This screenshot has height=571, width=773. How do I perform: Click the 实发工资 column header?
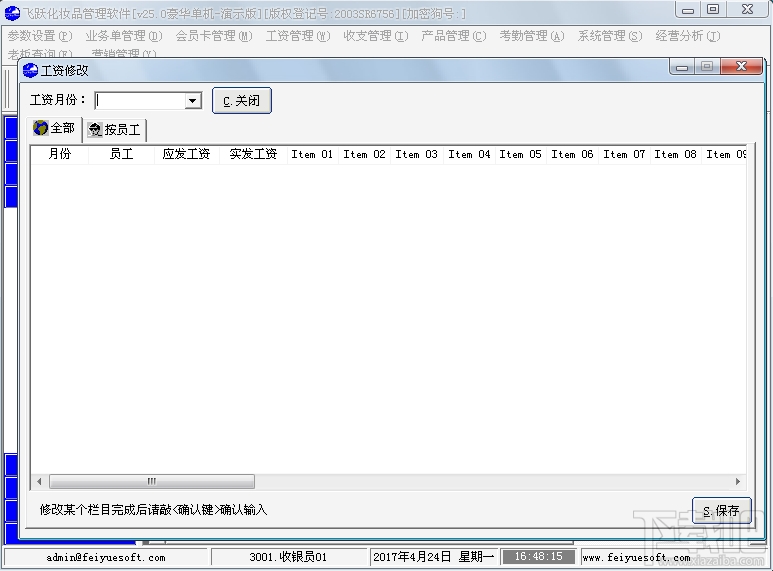coord(253,154)
